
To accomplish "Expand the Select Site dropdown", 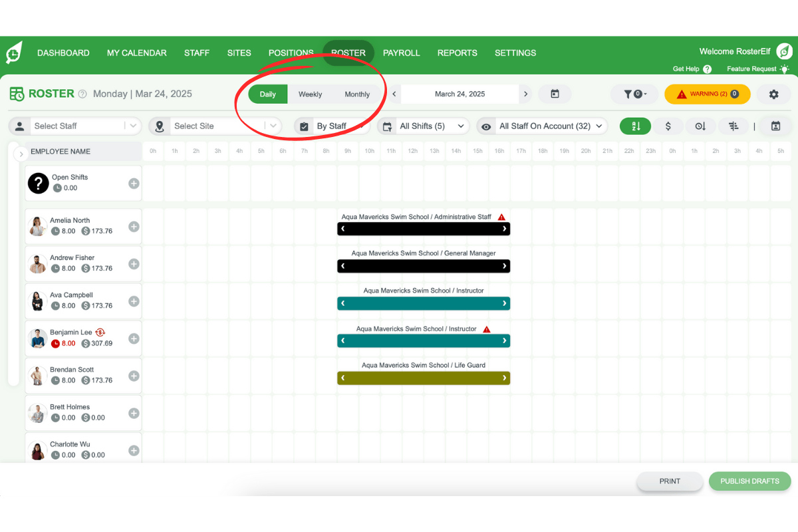I will 219,126.
